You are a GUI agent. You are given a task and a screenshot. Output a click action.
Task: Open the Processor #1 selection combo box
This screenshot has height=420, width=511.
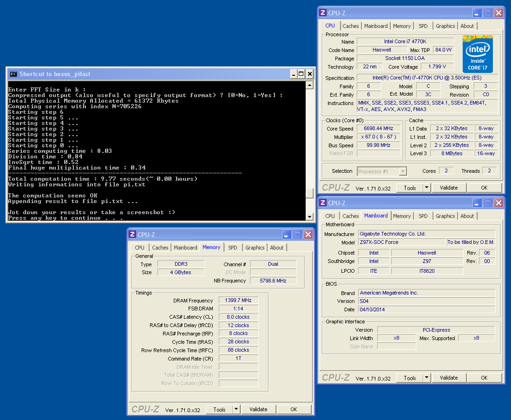click(x=382, y=171)
